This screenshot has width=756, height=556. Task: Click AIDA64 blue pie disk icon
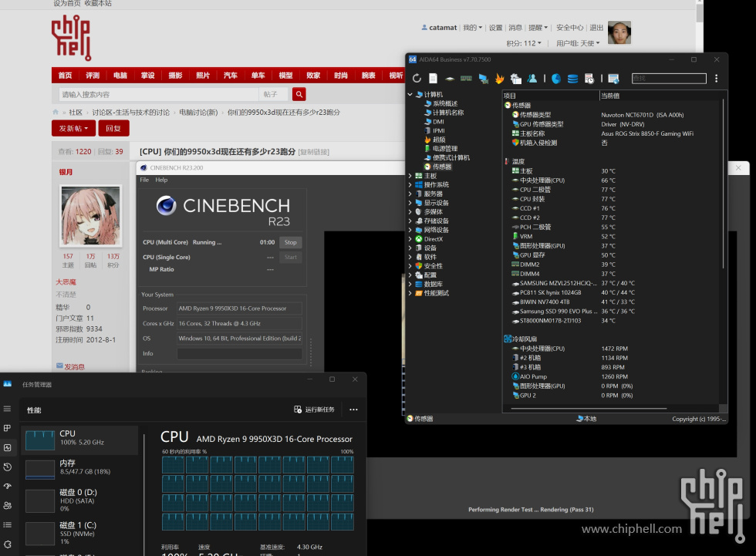coord(556,79)
